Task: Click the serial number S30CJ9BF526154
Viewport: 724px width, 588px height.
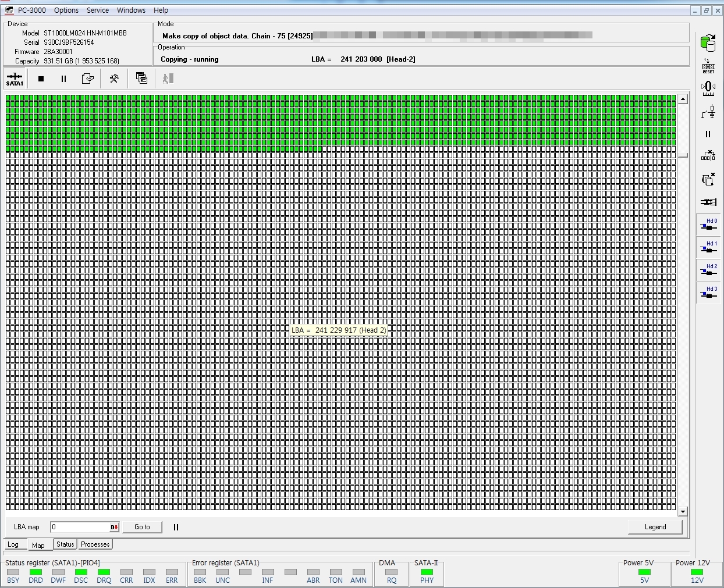Action: tap(69, 42)
